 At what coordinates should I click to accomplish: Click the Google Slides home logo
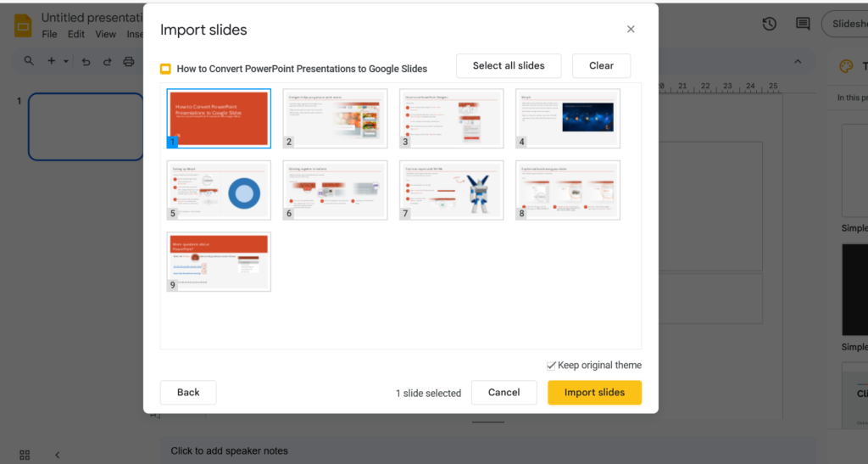[x=23, y=25]
